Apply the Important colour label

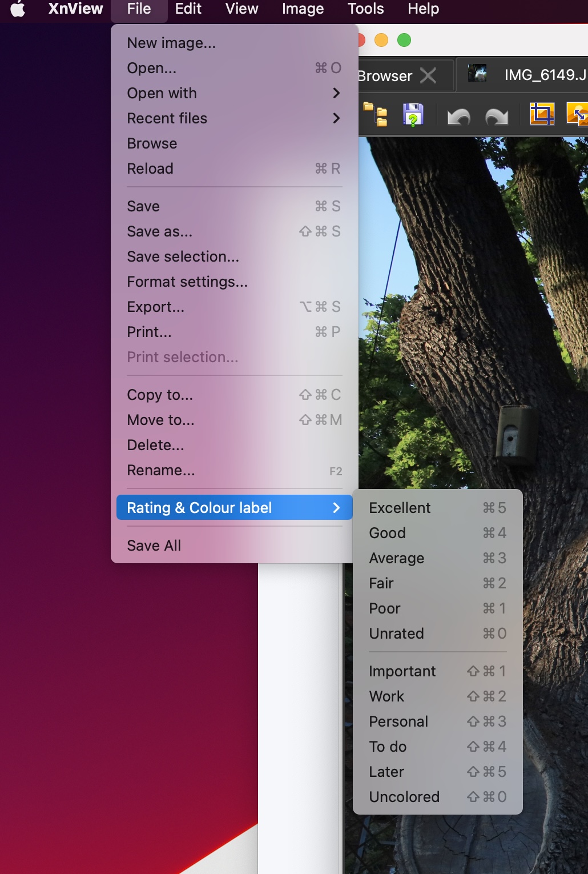tap(438, 671)
